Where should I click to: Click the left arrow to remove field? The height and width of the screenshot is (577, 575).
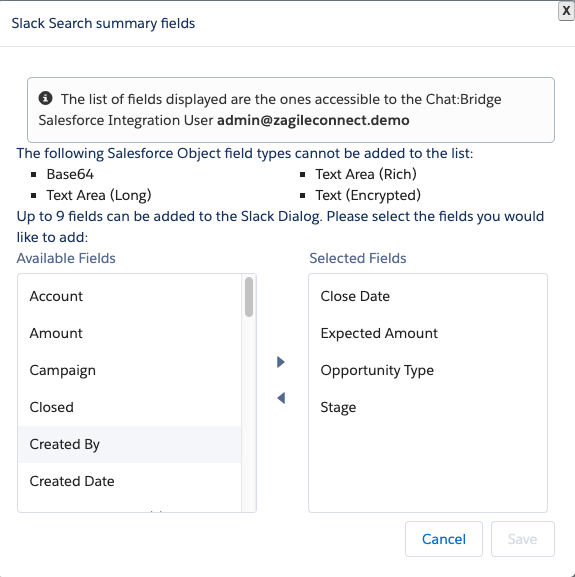point(281,398)
